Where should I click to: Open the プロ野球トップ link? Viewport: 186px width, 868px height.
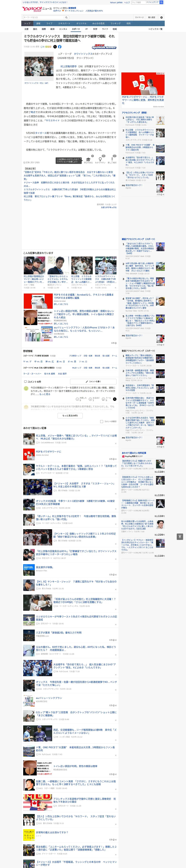[x=75, y=356]
